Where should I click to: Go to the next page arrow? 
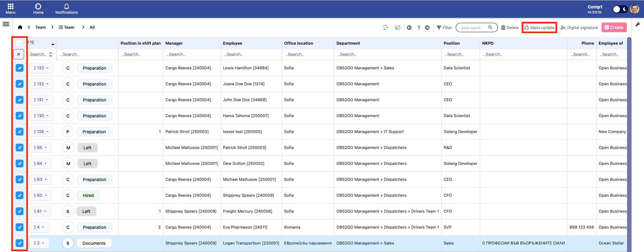[x=427, y=27]
